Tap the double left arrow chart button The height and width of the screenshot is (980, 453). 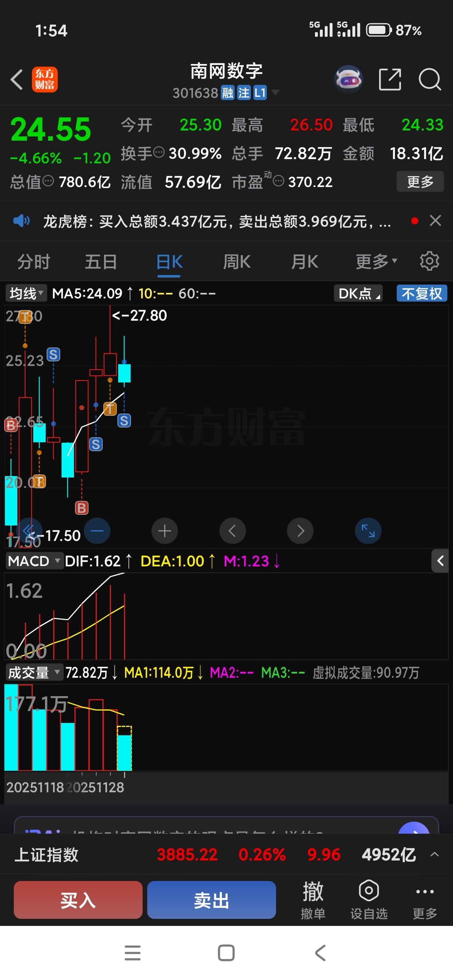point(29,531)
